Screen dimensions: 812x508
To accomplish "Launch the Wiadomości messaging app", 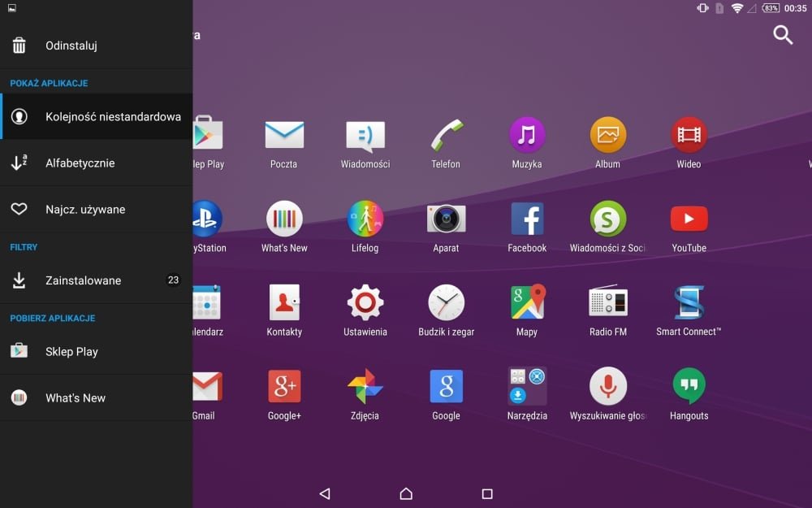I will point(365,136).
